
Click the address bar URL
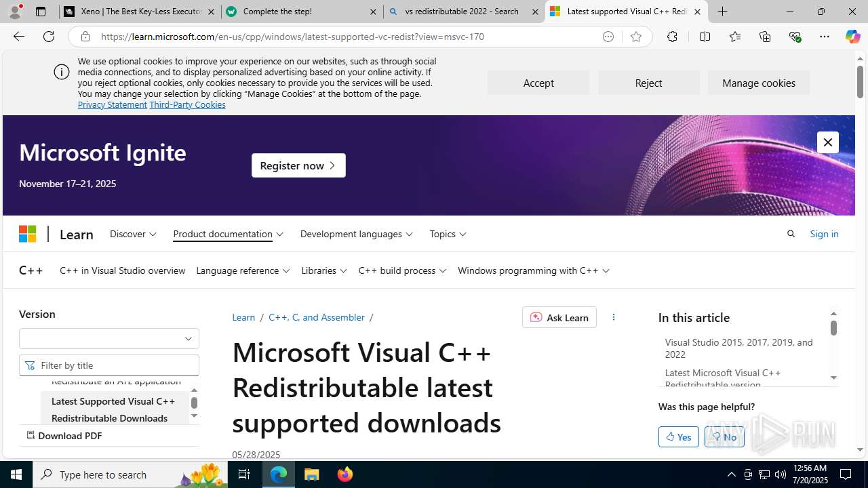[292, 37]
